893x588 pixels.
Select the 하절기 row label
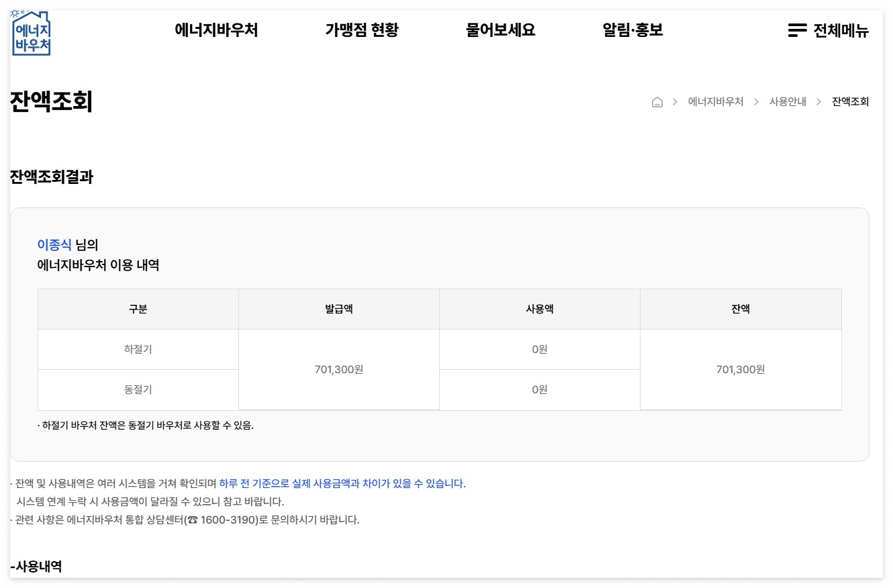pyautogui.click(x=138, y=350)
